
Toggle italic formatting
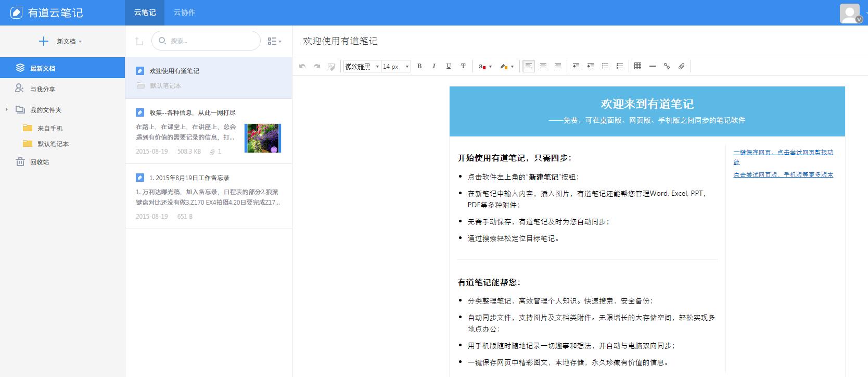434,66
